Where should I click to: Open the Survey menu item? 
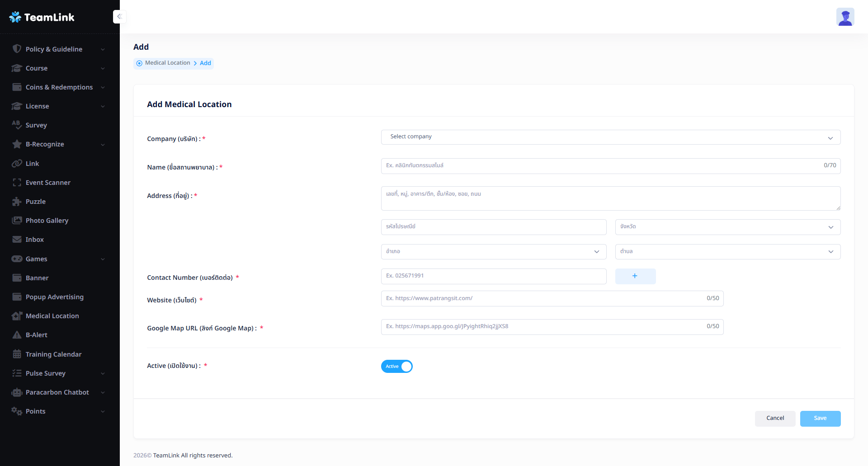pos(36,125)
